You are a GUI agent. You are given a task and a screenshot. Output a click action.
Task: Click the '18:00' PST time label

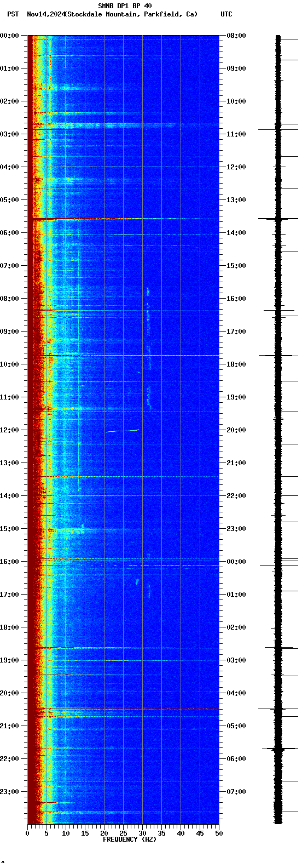pos(9,627)
